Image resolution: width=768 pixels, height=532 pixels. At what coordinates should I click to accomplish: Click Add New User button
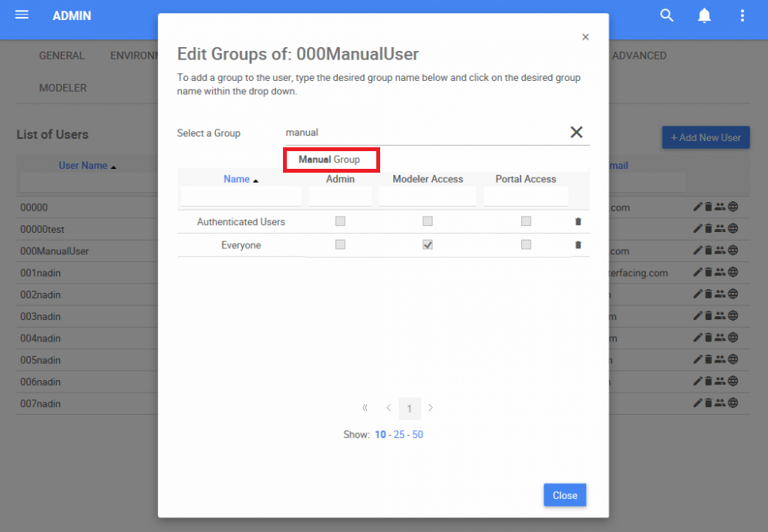[x=706, y=138]
